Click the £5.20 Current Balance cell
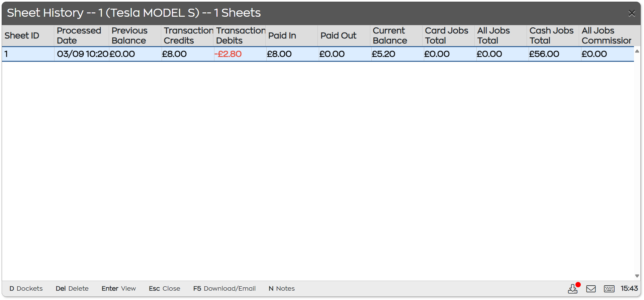 397,54
